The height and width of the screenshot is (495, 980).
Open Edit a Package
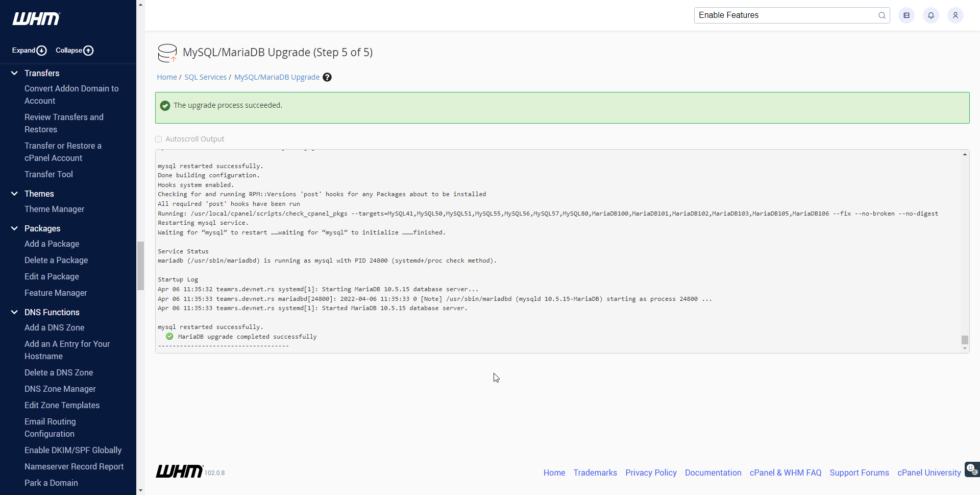[52, 276]
